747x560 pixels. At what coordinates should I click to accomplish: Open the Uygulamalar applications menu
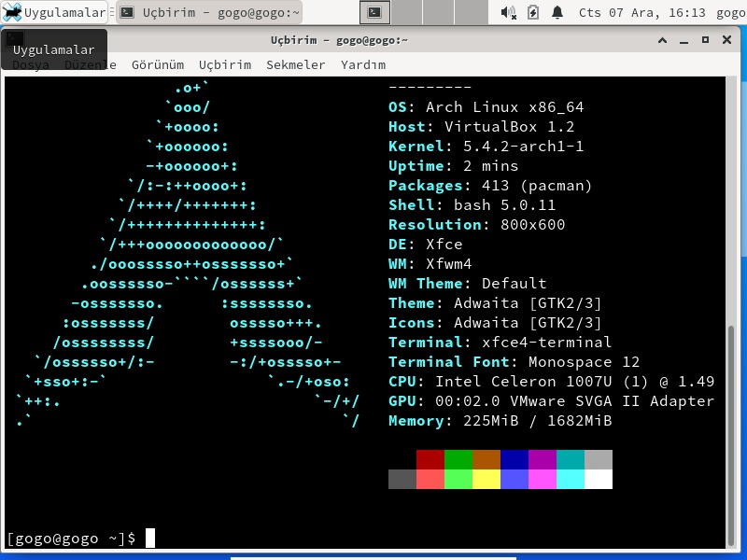(54, 12)
